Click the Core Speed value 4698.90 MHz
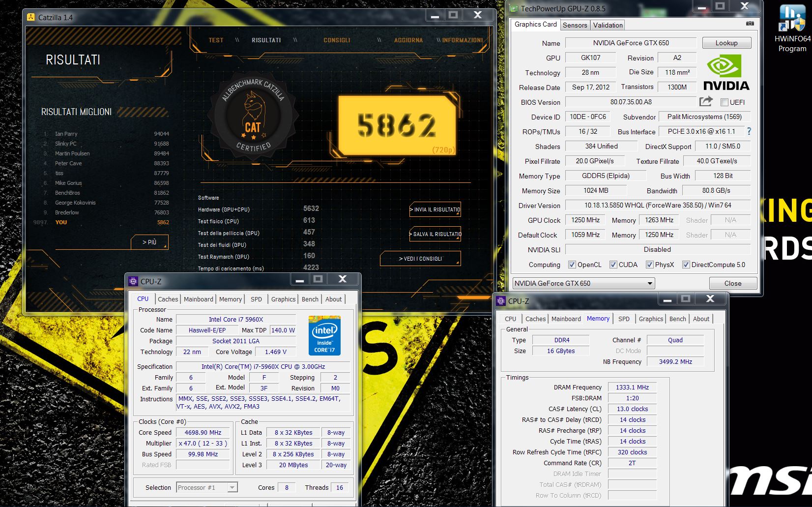 pos(203,433)
